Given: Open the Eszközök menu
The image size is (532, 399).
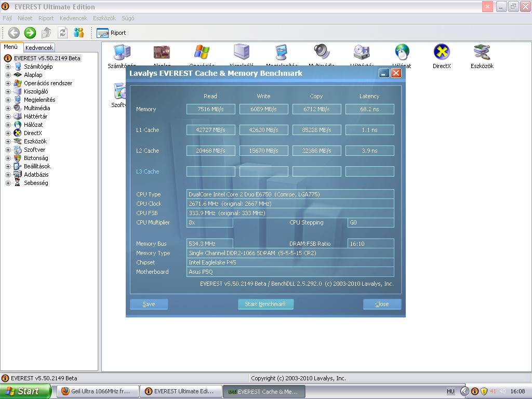Looking at the screenshot, I should (x=104, y=18).
